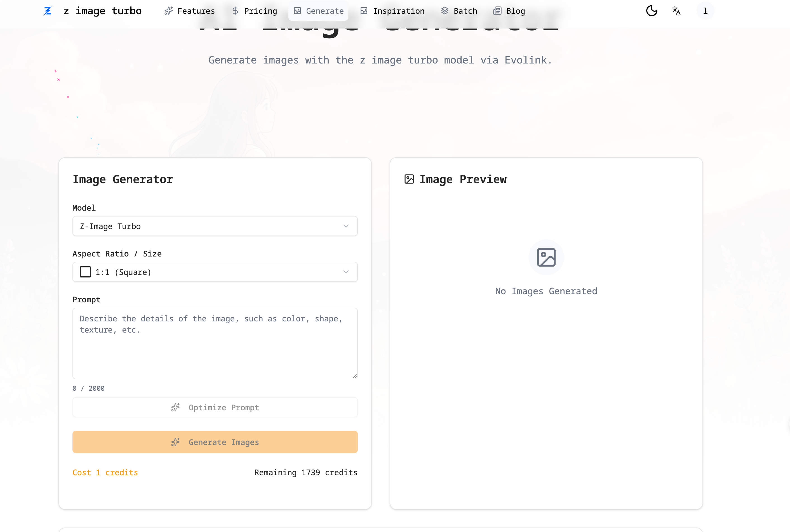The width and height of the screenshot is (790, 532).
Task: Click the empty image placeholder icon
Action: (x=546, y=257)
